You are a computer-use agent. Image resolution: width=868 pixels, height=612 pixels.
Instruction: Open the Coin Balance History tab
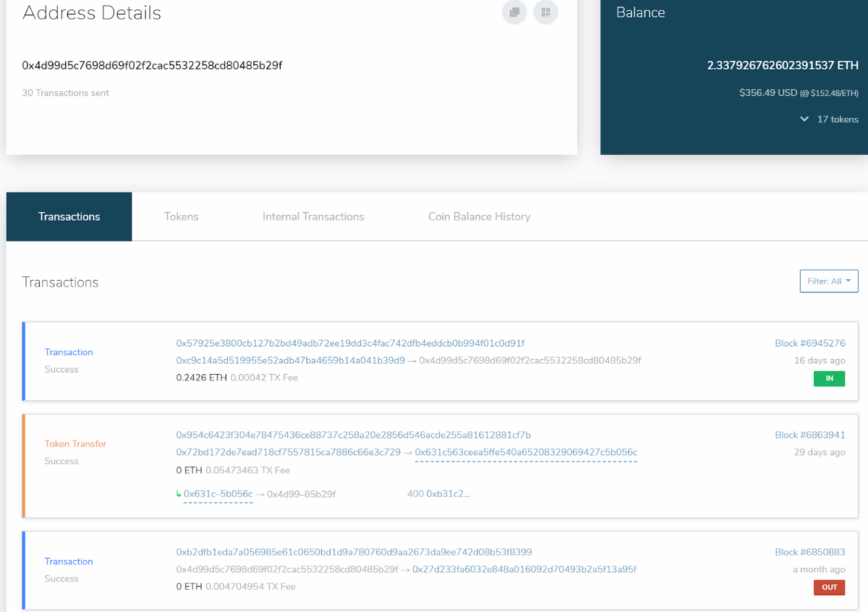(x=480, y=216)
